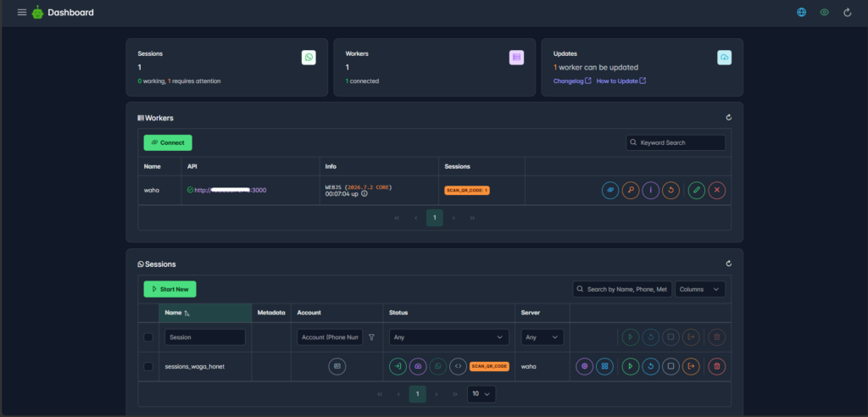Open the hamburger menu in the header

point(22,12)
